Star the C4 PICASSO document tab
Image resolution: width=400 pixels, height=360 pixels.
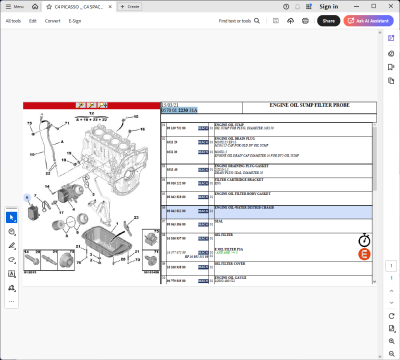pyautogui.click(x=49, y=7)
